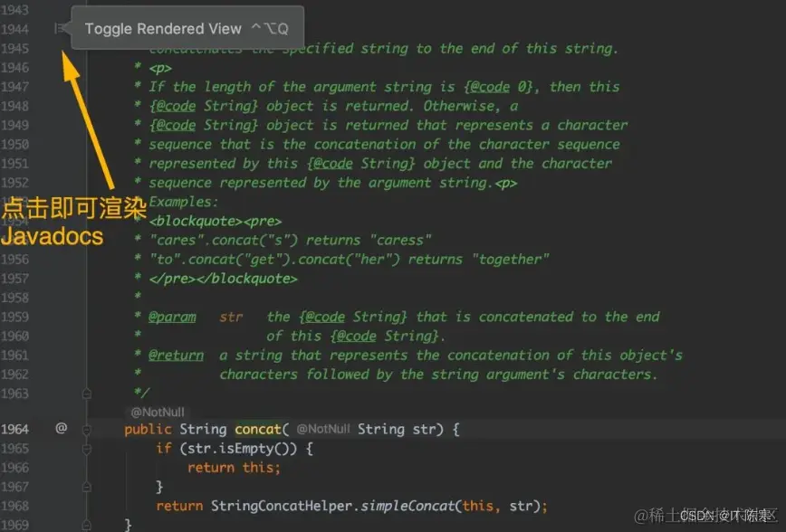786x532 pixels.
Task: Click the simpleConcat method call
Action: [x=408, y=506]
